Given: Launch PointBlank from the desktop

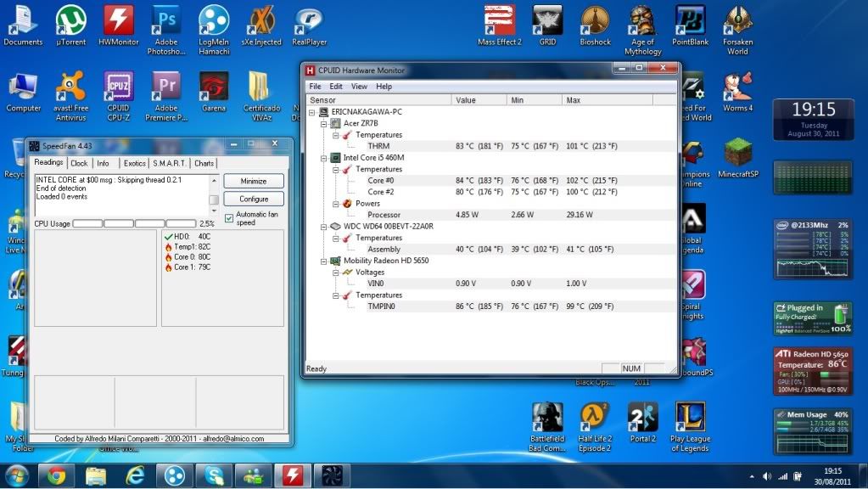Looking at the screenshot, I should (690, 25).
